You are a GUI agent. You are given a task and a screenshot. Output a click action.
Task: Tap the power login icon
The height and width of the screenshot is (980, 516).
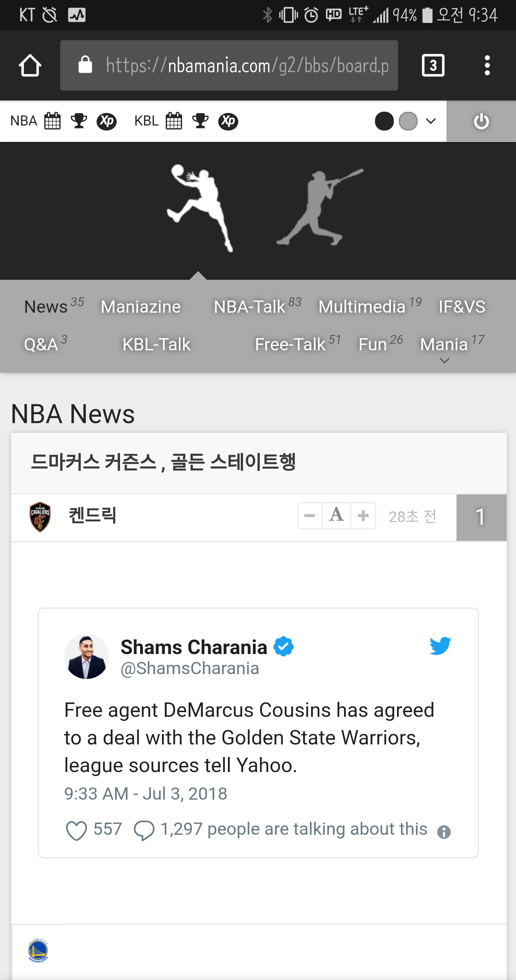click(x=481, y=121)
